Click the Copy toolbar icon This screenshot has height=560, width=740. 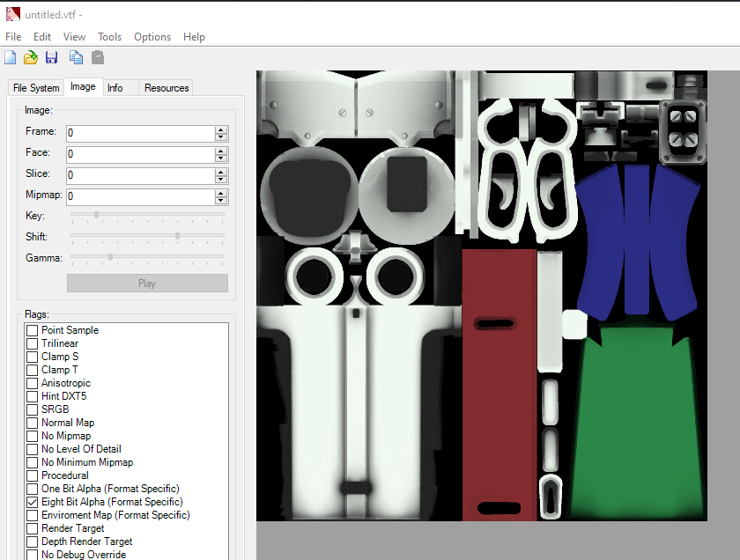[x=76, y=57]
